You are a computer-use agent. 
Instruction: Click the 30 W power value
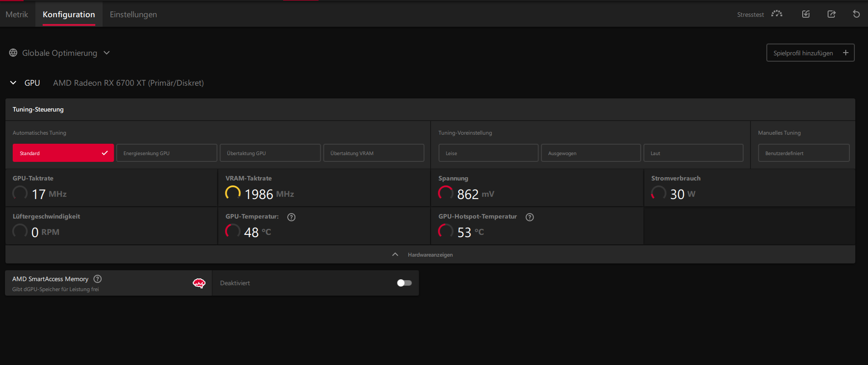click(682, 194)
